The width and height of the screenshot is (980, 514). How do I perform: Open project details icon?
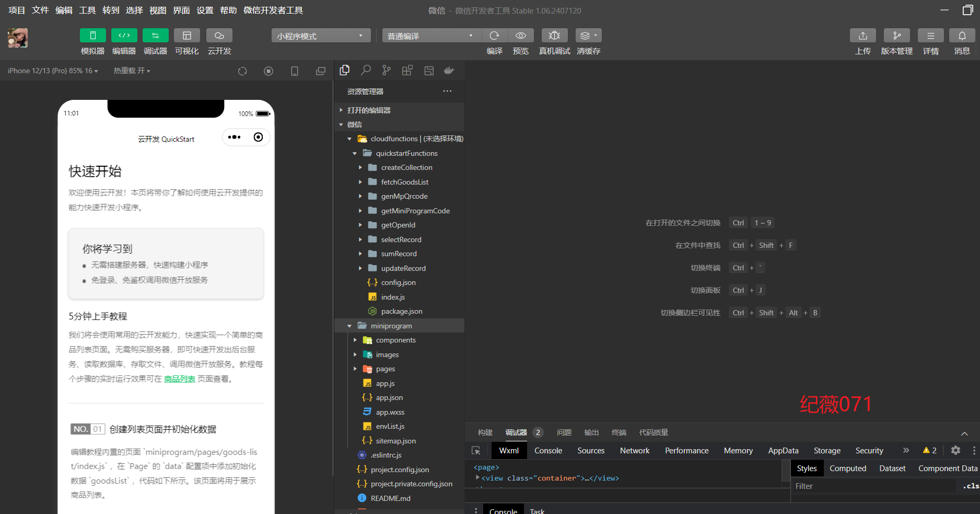(x=931, y=36)
